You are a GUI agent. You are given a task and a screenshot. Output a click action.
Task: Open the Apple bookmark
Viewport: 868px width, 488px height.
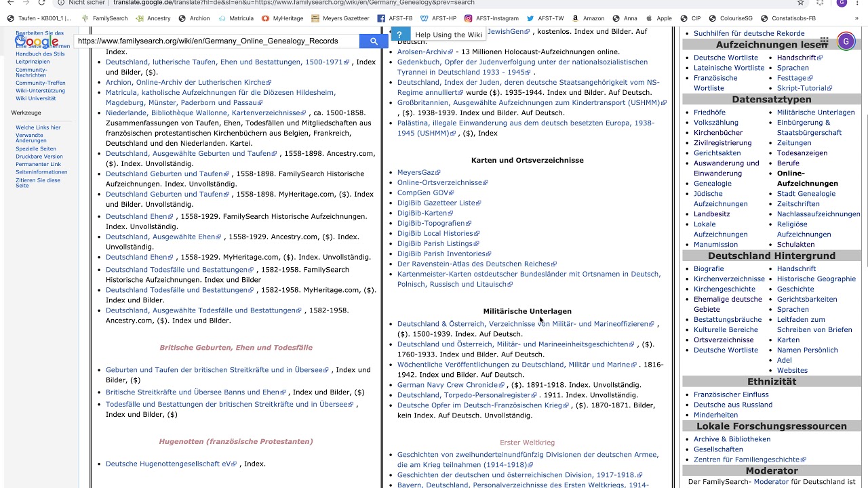[x=658, y=18]
